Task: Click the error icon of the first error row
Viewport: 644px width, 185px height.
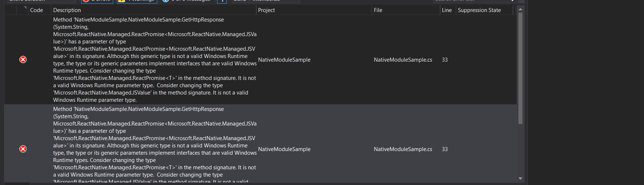Action: 23,59
